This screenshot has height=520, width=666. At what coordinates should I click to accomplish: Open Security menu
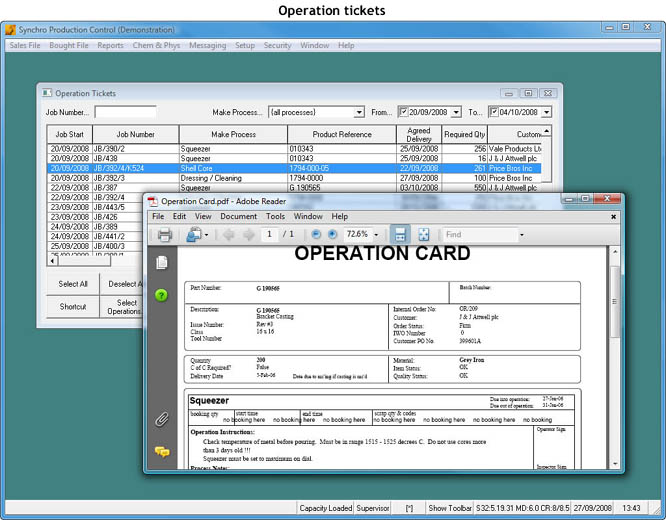pos(277,45)
